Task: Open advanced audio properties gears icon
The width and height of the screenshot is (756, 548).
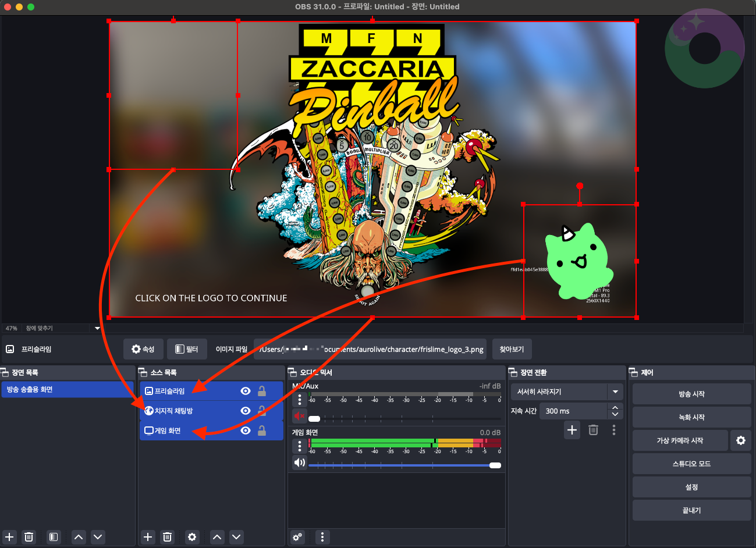Action: pyautogui.click(x=297, y=537)
